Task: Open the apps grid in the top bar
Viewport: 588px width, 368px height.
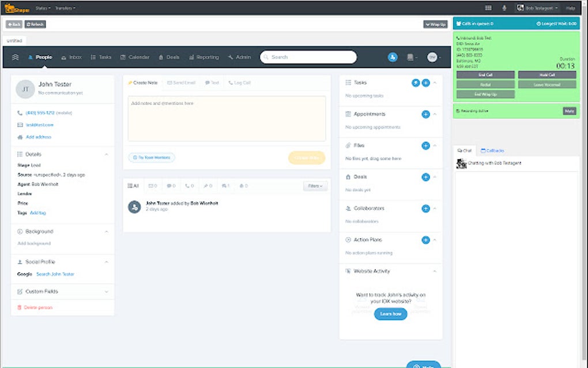Action: click(x=487, y=7)
